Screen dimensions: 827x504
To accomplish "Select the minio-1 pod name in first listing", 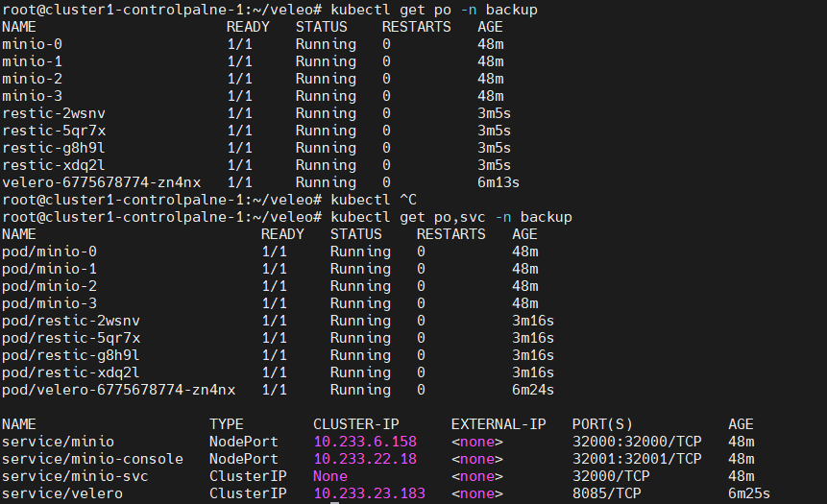I will [x=32, y=61].
